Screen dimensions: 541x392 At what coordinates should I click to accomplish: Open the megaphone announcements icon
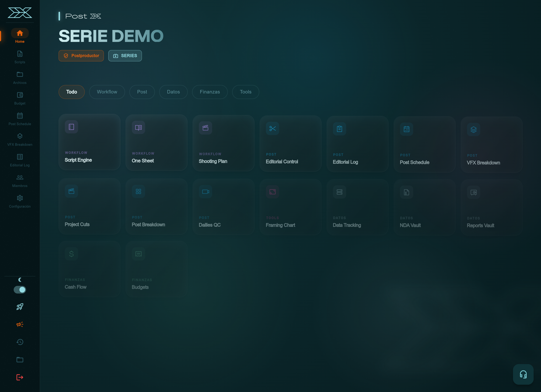20,324
